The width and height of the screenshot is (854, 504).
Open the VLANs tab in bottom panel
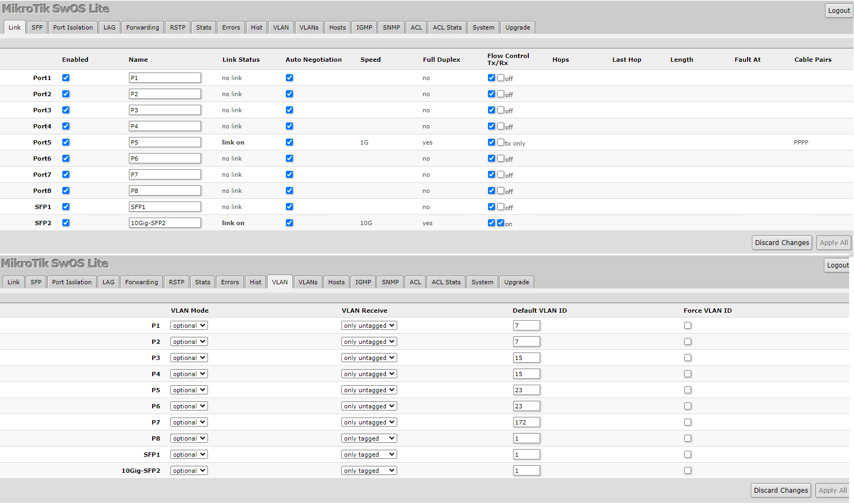click(308, 282)
